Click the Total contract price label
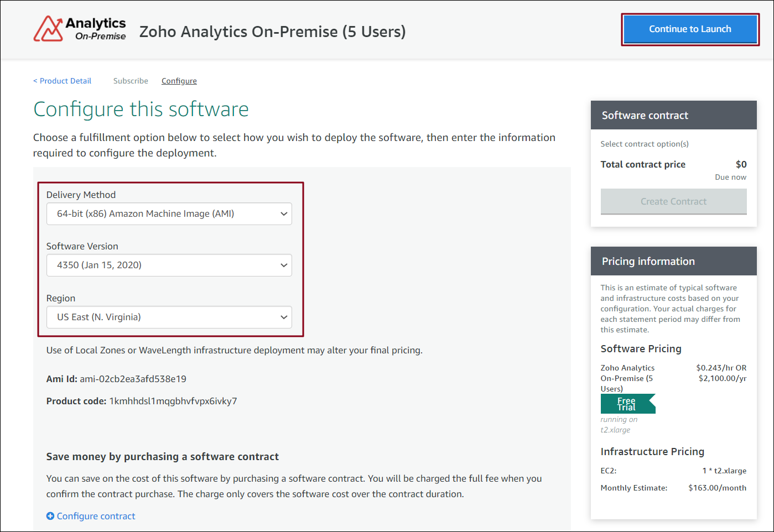Viewport: 774px width, 532px height. click(643, 164)
